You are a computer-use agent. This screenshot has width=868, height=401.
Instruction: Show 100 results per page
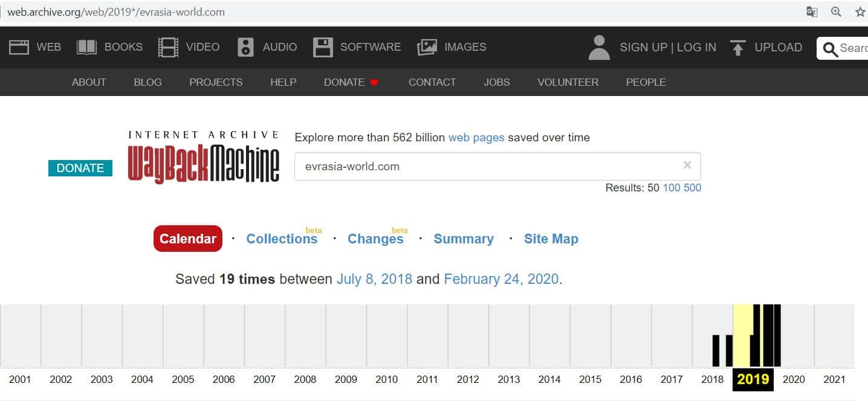(672, 188)
